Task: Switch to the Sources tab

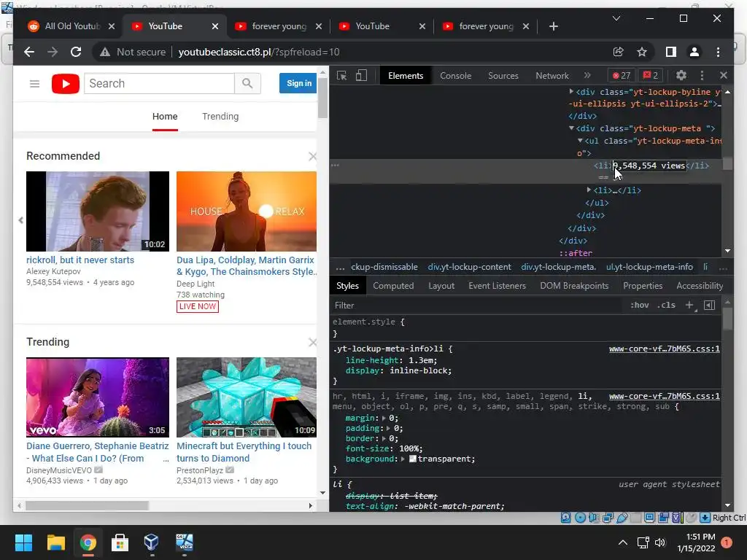Action: [x=503, y=76]
